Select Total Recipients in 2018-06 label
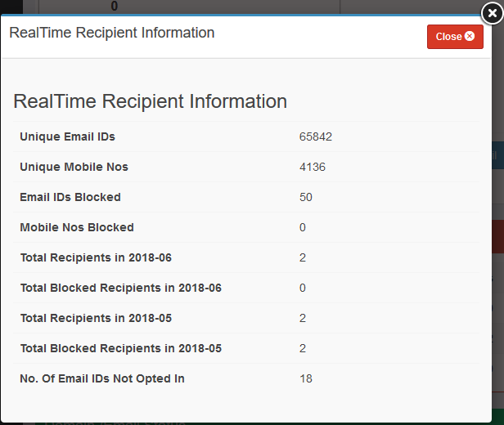504x425 pixels. (96, 257)
